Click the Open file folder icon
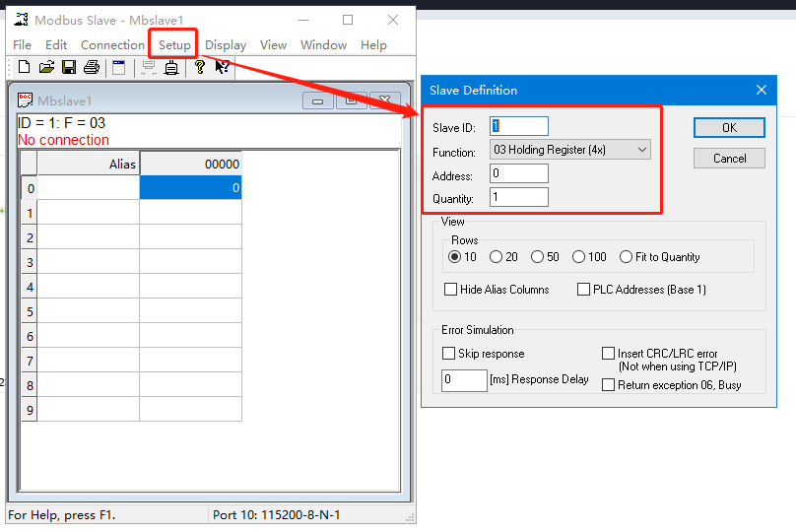Image resolution: width=796 pixels, height=532 pixels. (x=46, y=67)
